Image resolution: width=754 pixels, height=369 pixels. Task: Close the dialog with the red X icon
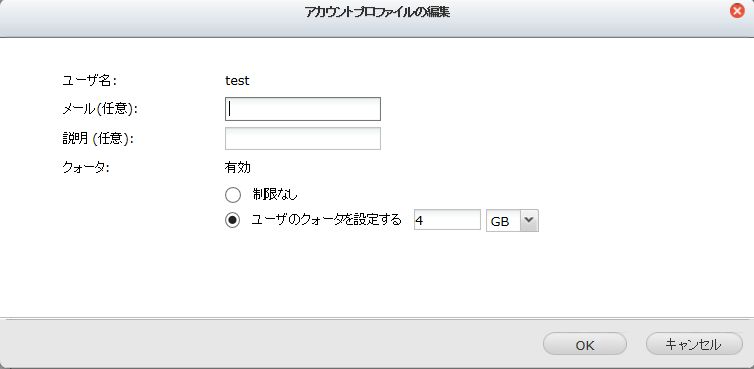[x=737, y=11]
